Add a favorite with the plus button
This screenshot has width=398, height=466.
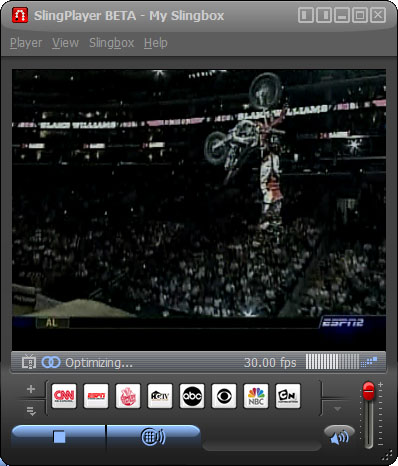point(31,389)
